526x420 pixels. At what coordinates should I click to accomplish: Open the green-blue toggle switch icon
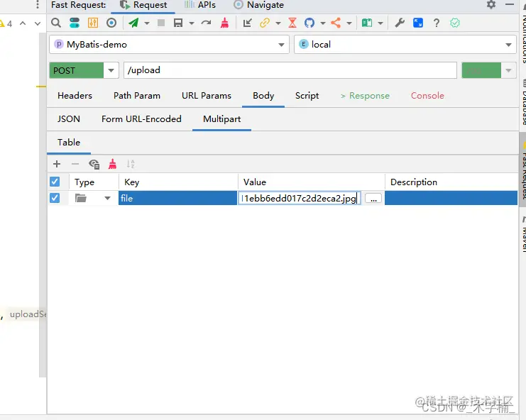pyautogui.click(x=75, y=23)
